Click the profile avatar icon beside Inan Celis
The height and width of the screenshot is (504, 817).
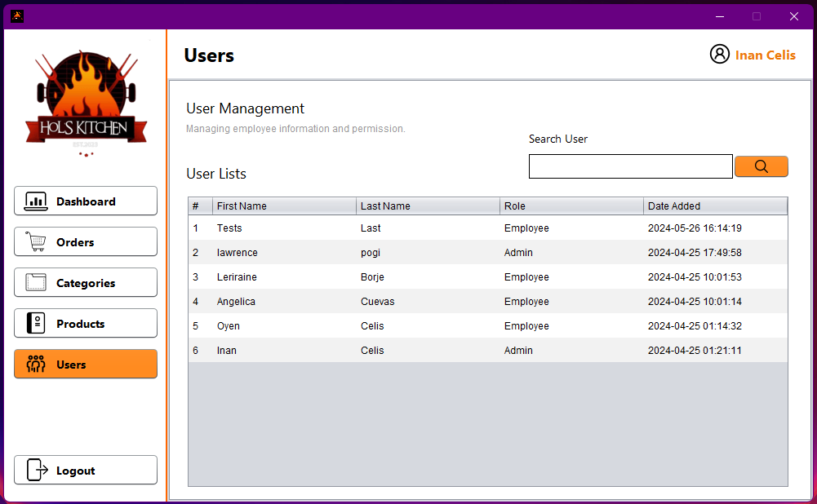click(x=719, y=55)
